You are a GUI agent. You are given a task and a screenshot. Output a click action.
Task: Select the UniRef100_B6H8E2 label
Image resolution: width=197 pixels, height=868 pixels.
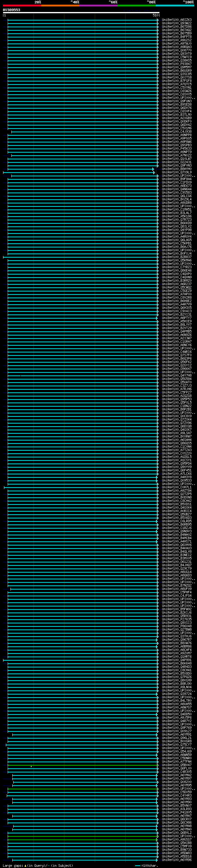(176, 301)
